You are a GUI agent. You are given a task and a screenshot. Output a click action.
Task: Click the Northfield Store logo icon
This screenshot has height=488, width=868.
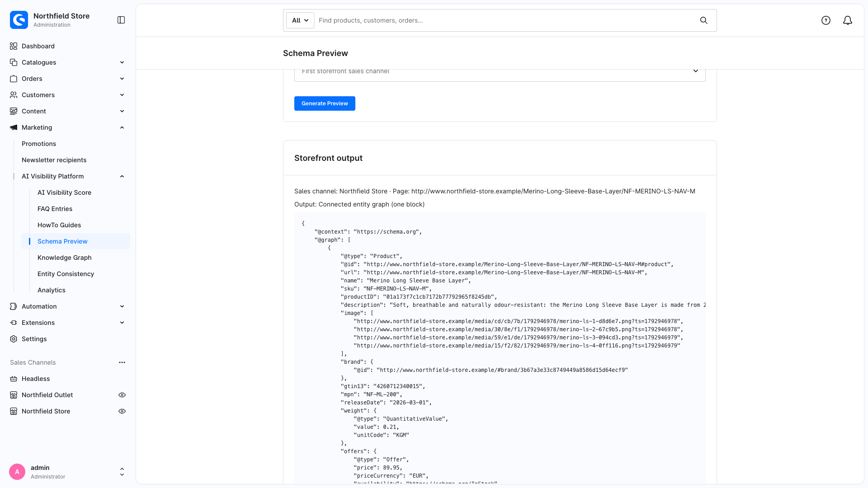pyautogui.click(x=19, y=20)
